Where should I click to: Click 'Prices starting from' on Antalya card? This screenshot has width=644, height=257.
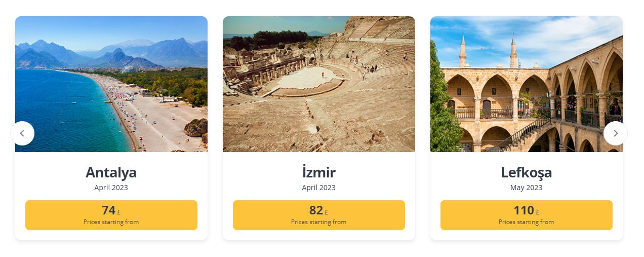pos(111,222)
